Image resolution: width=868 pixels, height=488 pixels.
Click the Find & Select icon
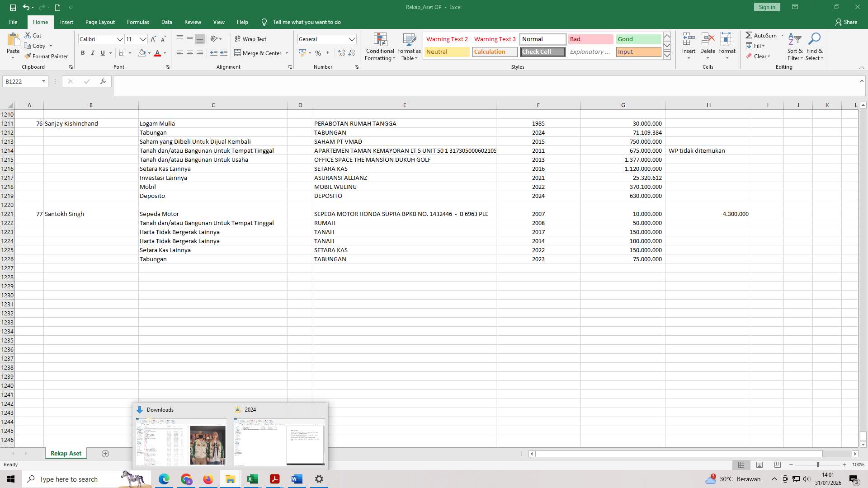point(815,47)
